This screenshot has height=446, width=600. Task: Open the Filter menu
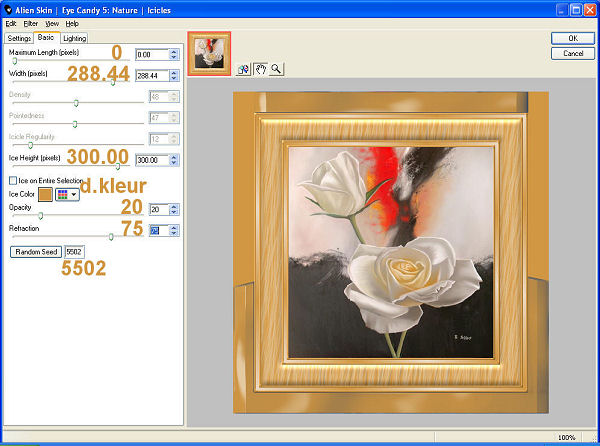31,24
